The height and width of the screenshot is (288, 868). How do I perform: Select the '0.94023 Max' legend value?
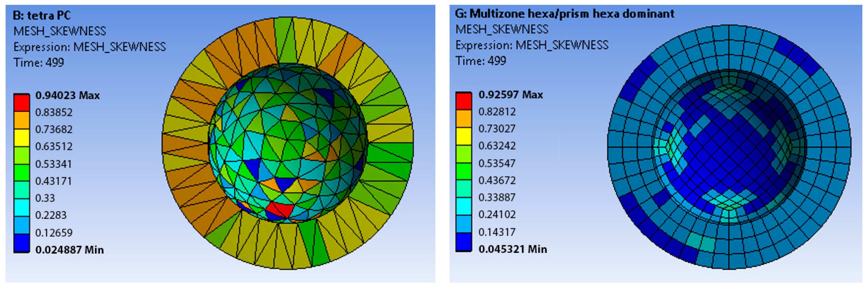pyautogui.click(x=68, y=96)
